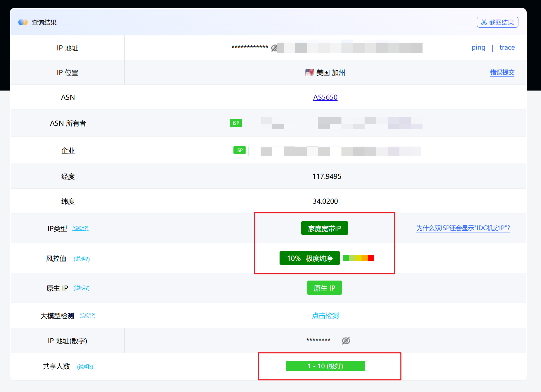Click the risk level color bar
This screenshot has width=541, height=392.
(358, 258)
